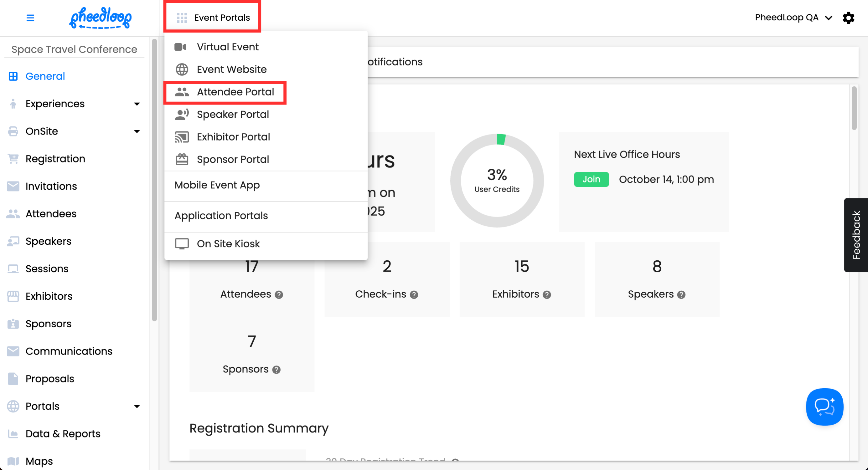868x470 pixels.
Task: Click the Check-ins help question mark icon
Action: (414, 294)
